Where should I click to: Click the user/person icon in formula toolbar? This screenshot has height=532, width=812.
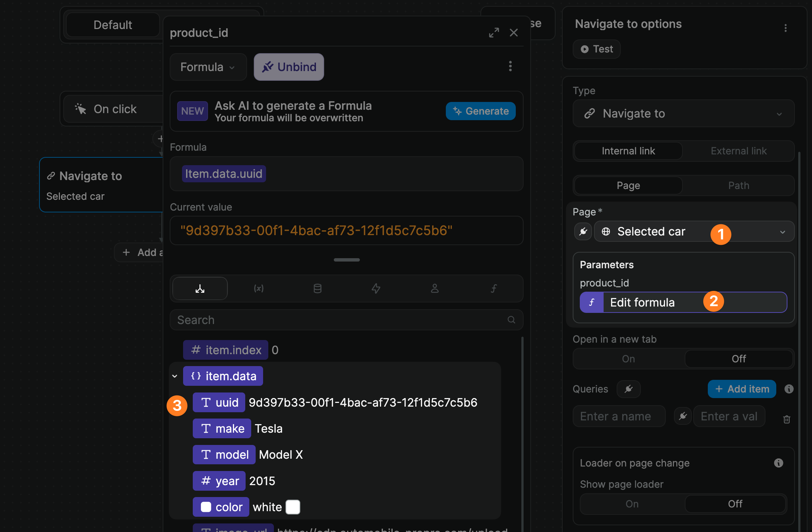coord(434,287)
